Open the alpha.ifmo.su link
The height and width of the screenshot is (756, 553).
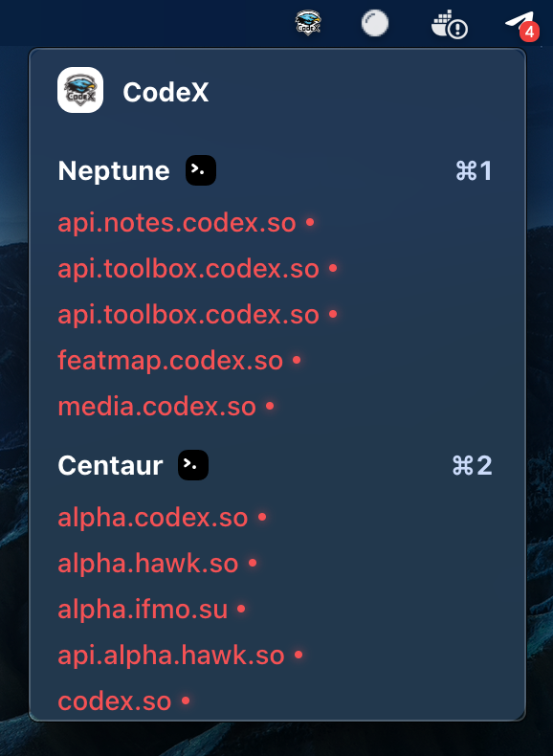[143, 610]
